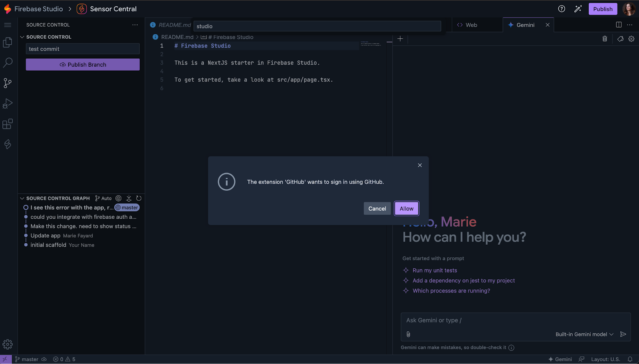This screenshot has height=364, width=639.
Task: Open the help question mark icon
Action: pyautogui.click(x=562, y=9)
